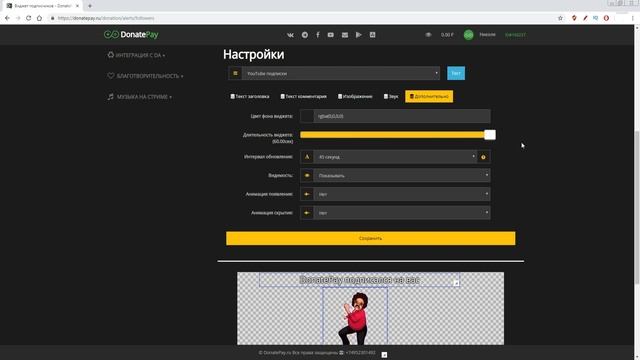Click preview title 'DonatePay подписался на вас'
Screen dimensions: 640x360
[360, 280]
